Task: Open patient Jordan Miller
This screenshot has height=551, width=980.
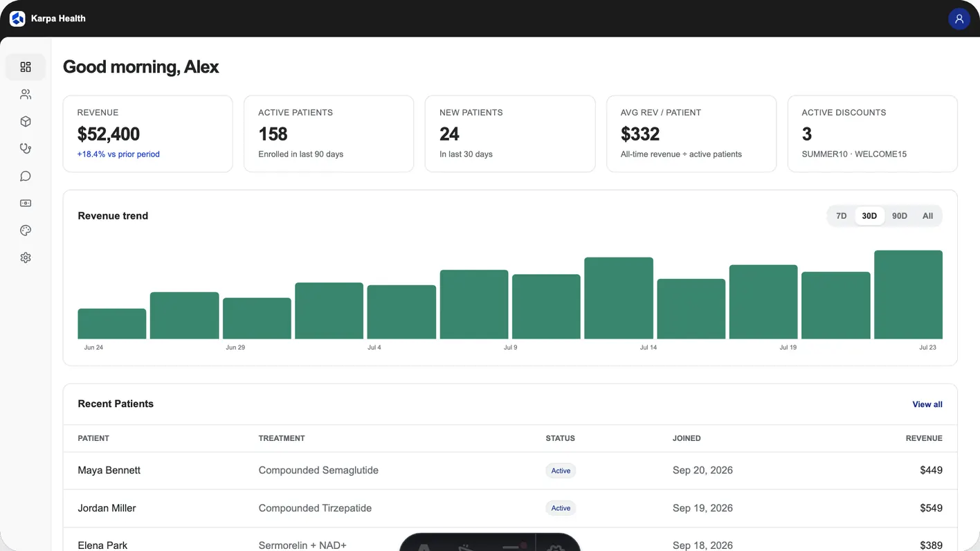Action: [107, 508]
